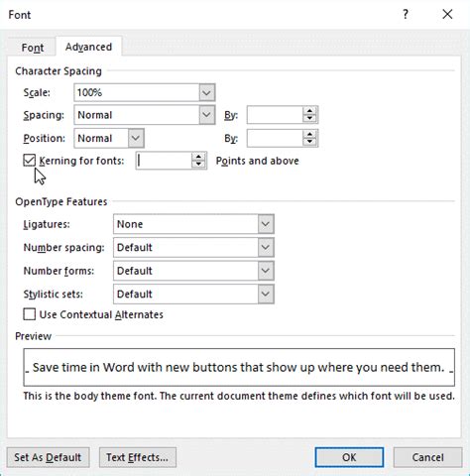Image resolution: width=470 pixels, height=476 pixels.
Task: Expand the Number spacing dropdown
Action: click(266, 247)
